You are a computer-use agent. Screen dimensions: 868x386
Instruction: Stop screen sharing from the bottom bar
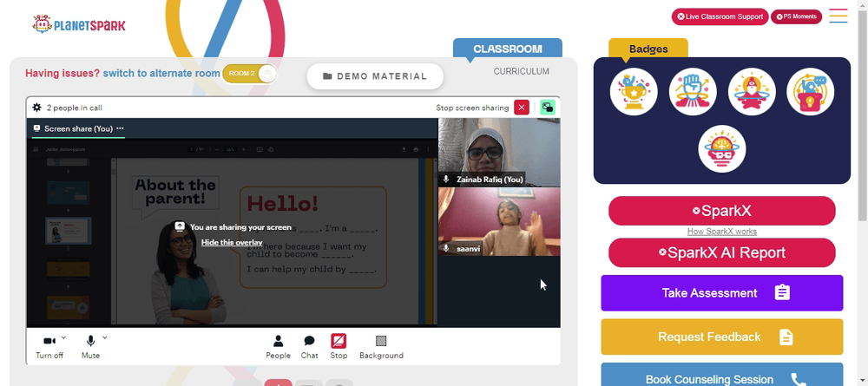[x=339, y=347]
